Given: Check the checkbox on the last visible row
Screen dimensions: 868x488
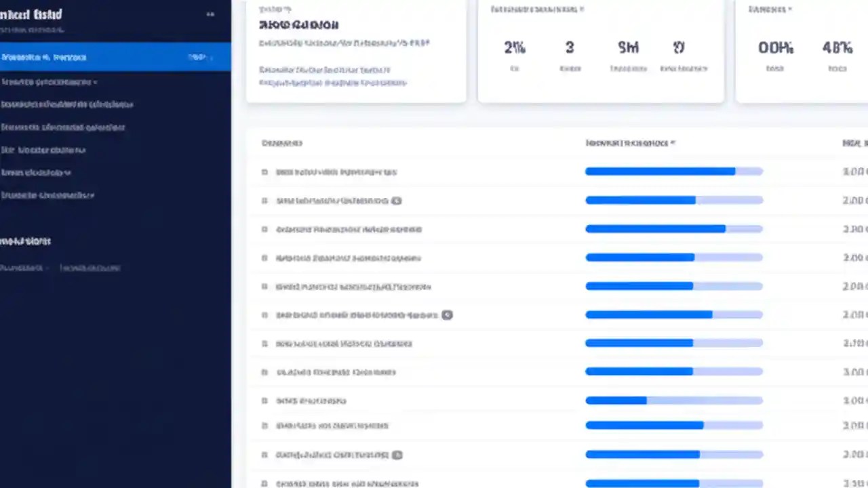Looking at the screenshot, I should 264,484.
